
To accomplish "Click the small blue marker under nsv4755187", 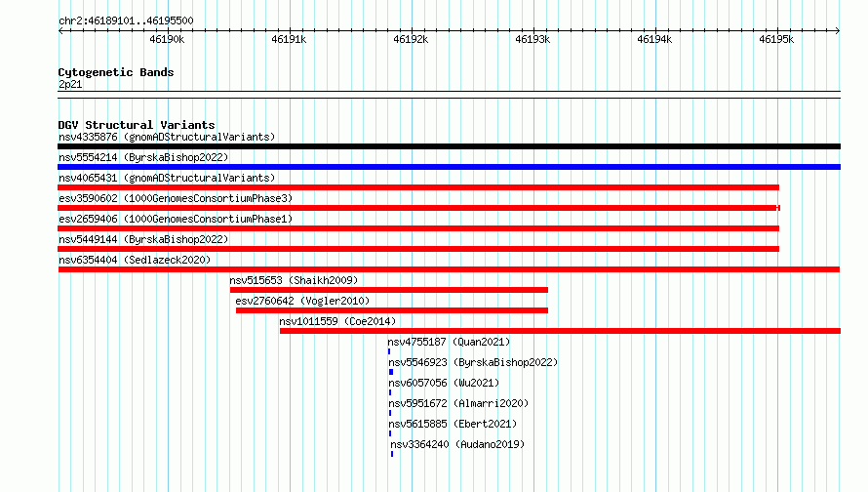I will [389, 351].
